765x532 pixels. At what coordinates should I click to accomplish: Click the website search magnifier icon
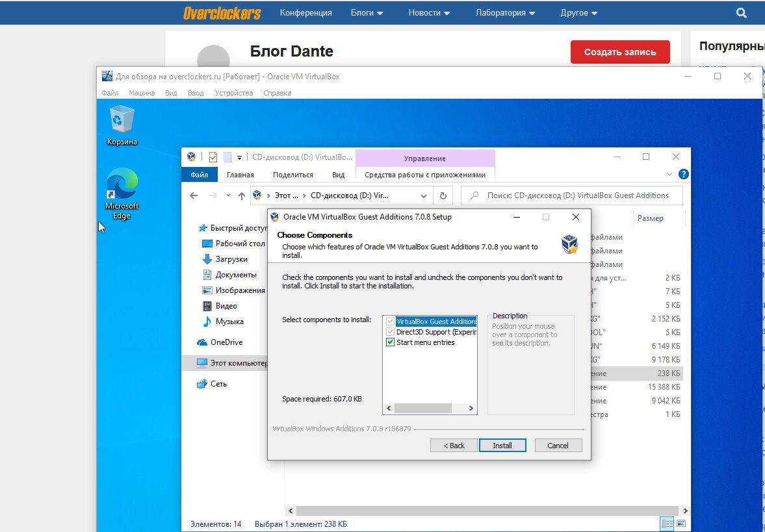741,13
